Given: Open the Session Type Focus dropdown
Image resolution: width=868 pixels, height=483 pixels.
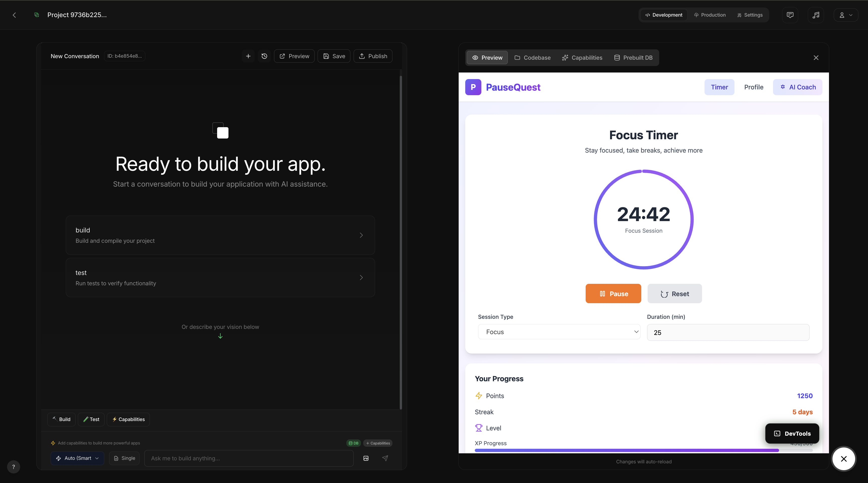Looking at the screenshot, I should point(559,332).
